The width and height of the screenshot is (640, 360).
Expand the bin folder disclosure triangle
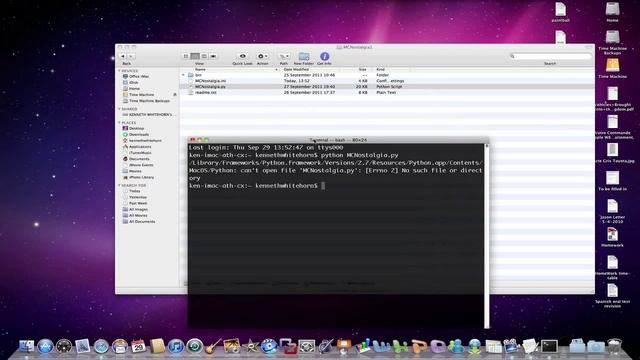(183, 75)
